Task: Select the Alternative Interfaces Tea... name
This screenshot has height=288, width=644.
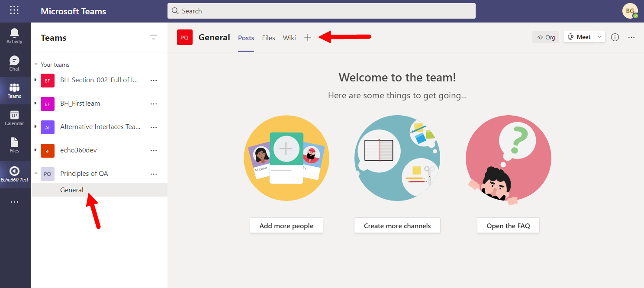Action: [x=100, y=127]
